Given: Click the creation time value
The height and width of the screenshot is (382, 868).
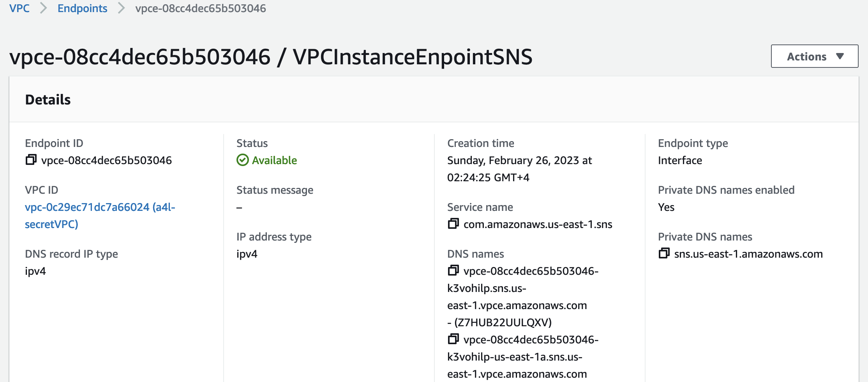Looking at the screenshot, I should point(519,169).
